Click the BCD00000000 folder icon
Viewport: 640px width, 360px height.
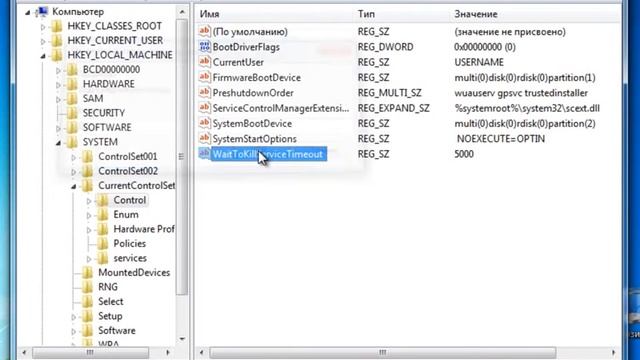pyautogui.click(x=72, y=69)
